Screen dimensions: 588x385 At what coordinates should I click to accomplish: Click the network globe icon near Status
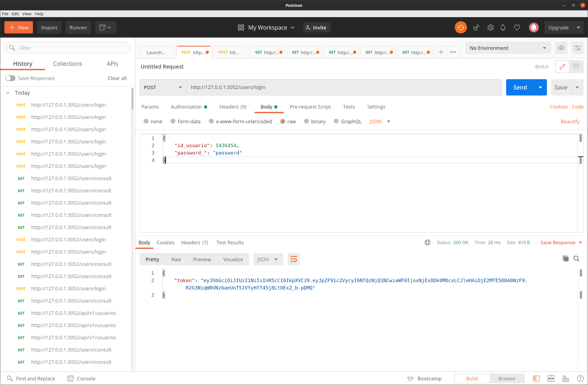(428, 242)
